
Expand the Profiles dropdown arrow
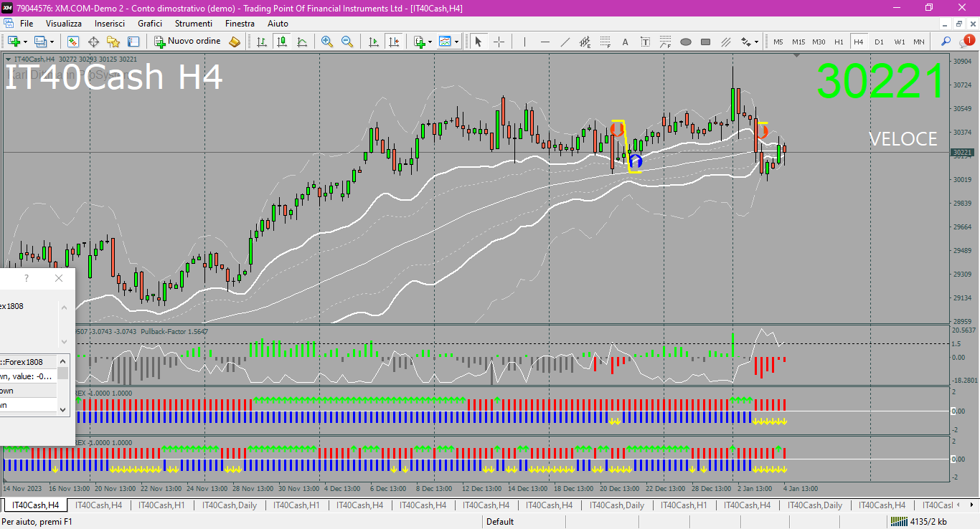(x=52, y=42)
